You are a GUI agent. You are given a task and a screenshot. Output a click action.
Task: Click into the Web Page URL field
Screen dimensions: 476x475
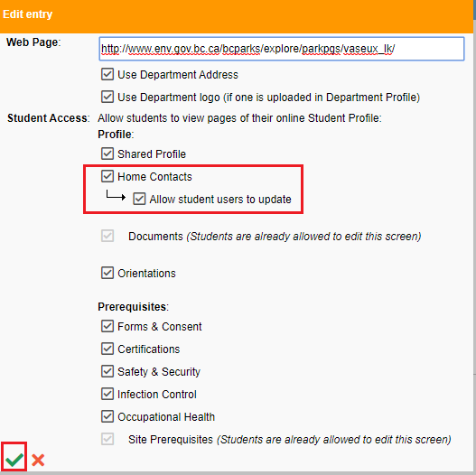[x=282, y=49]
